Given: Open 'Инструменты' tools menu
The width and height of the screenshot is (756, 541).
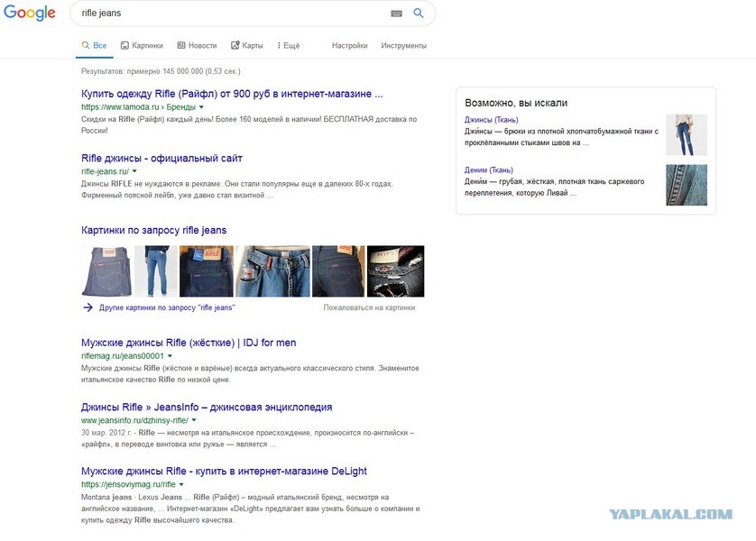Looking at the screenshot, I should tap(403, 45).
